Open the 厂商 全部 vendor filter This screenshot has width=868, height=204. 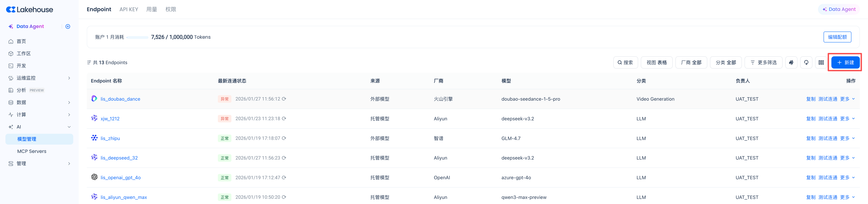[x=691, y=62]
